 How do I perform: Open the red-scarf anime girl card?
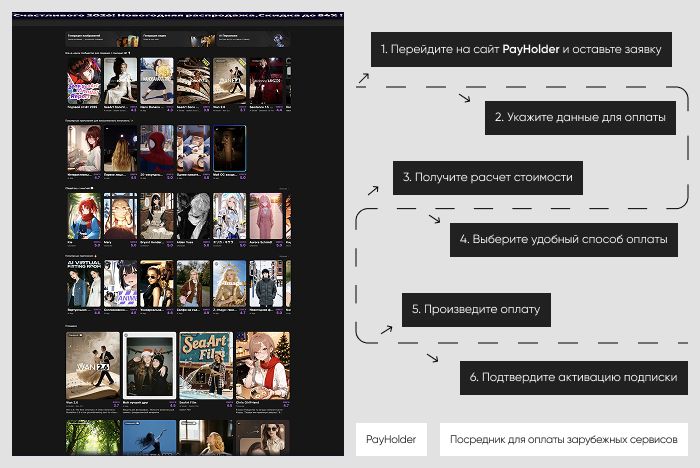pyautogui.click(x=262, y=366)
